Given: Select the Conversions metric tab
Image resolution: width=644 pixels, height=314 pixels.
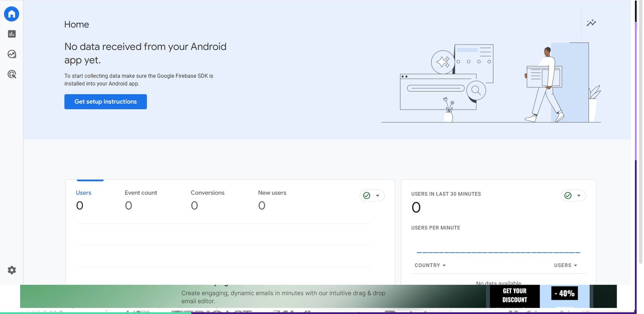Looking at the screenshot, I should [208, 200].
